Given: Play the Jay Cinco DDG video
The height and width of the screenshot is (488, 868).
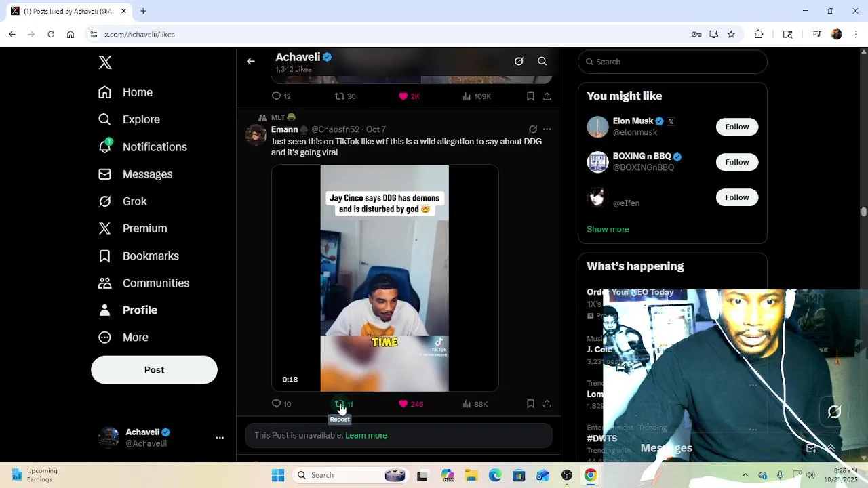Looking at the screenshot, I should click(384, 278).
